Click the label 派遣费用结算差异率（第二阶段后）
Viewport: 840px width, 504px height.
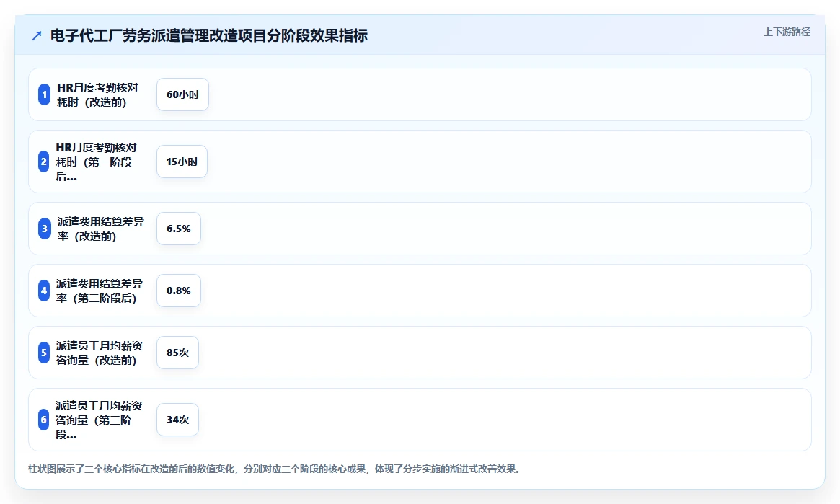(100, 291)
